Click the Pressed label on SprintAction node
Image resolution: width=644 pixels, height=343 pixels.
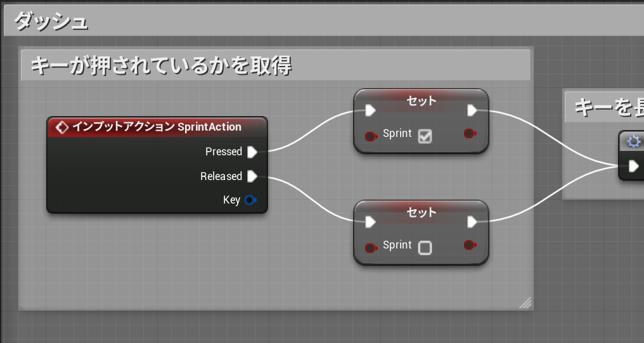click(224, 152)
